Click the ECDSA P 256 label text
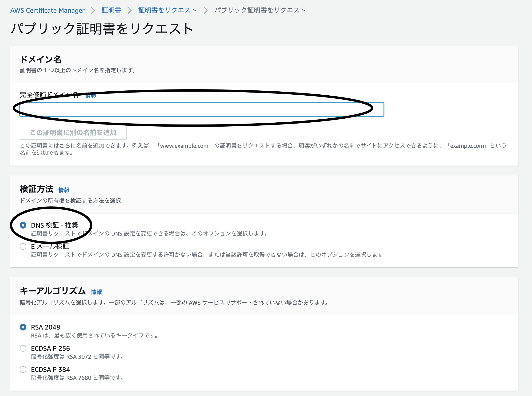This screenshot has width=532, height=396. point(50,348)
